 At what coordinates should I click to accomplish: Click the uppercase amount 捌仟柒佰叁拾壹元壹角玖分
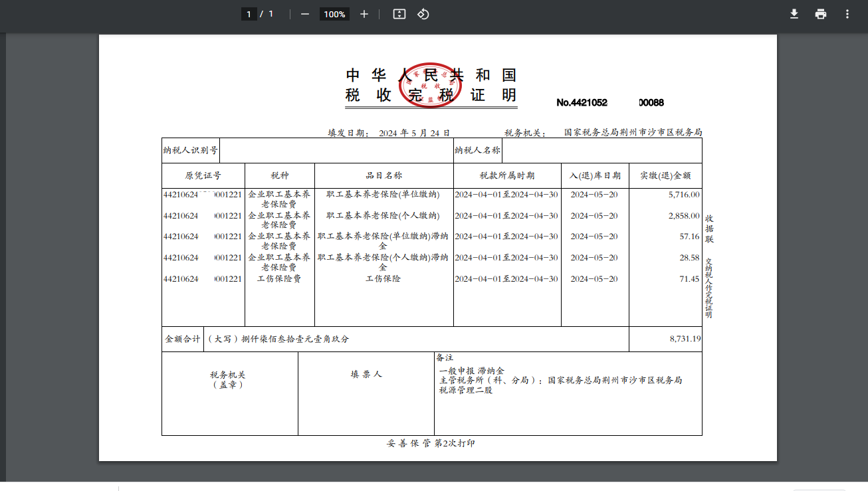295,339
